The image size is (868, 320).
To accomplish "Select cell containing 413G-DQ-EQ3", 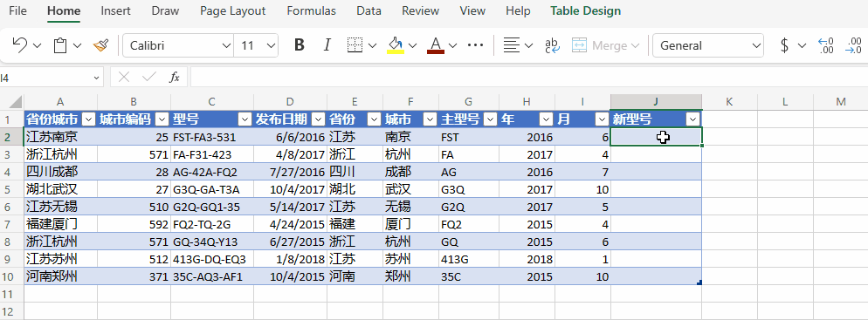I will [212, 259].
